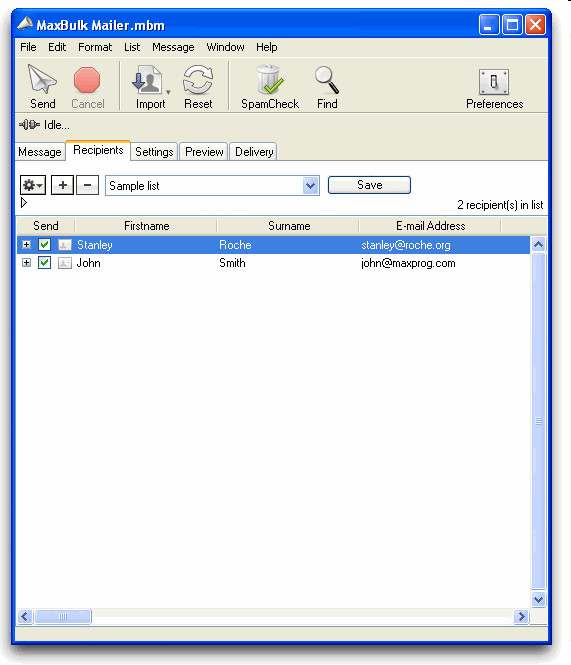Open the Sample list combo box arrow

(x=311, y=186)
